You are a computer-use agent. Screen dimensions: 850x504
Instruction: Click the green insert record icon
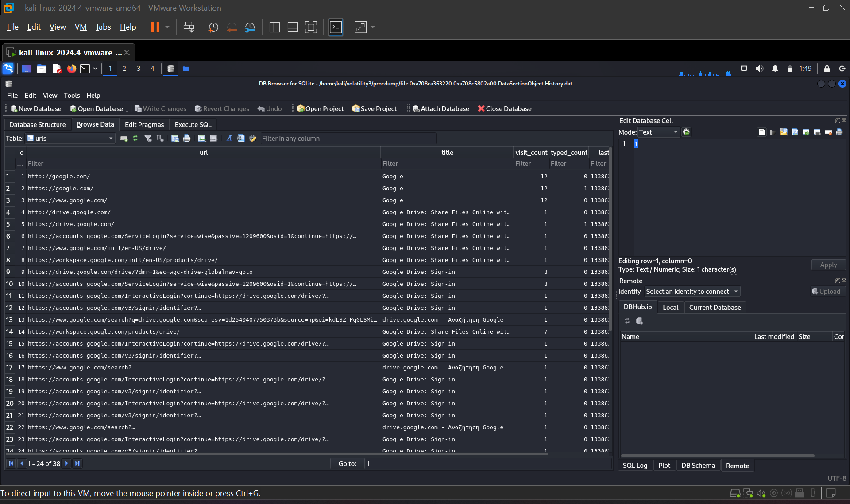click(x=202, y=139)
